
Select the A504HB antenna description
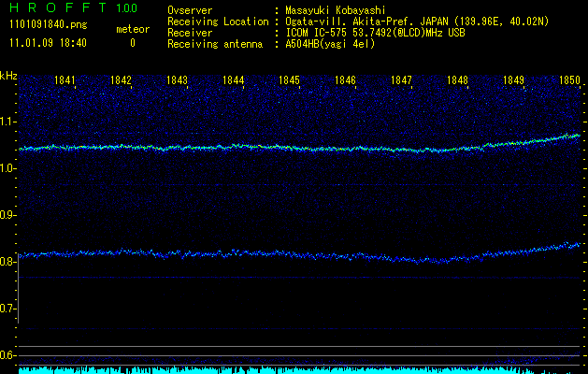click(330, 44)
